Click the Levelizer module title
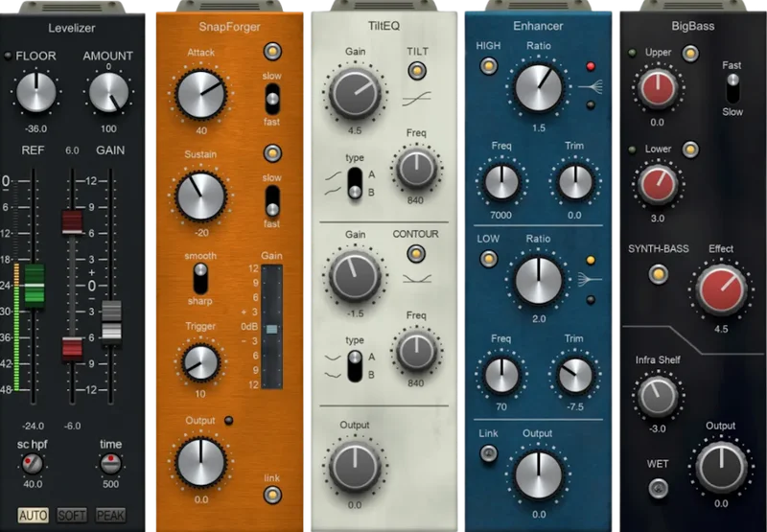The width and height of the screenshot is (767, 532). pos(71,28)
